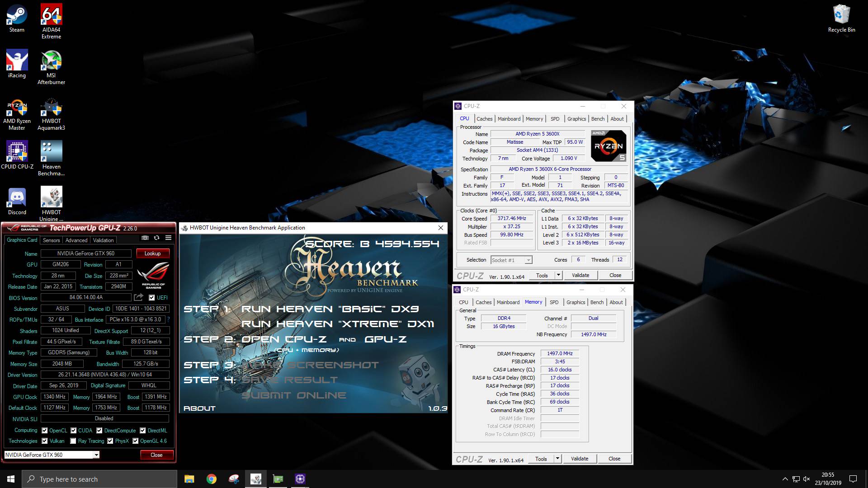Toggle DirectCompute checkbox

(x=99, y=431)
